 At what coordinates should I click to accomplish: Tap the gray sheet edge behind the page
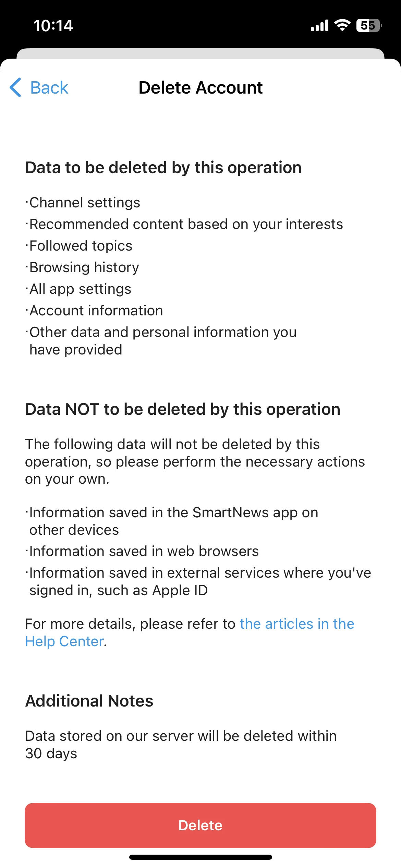(x=200, y=53)
